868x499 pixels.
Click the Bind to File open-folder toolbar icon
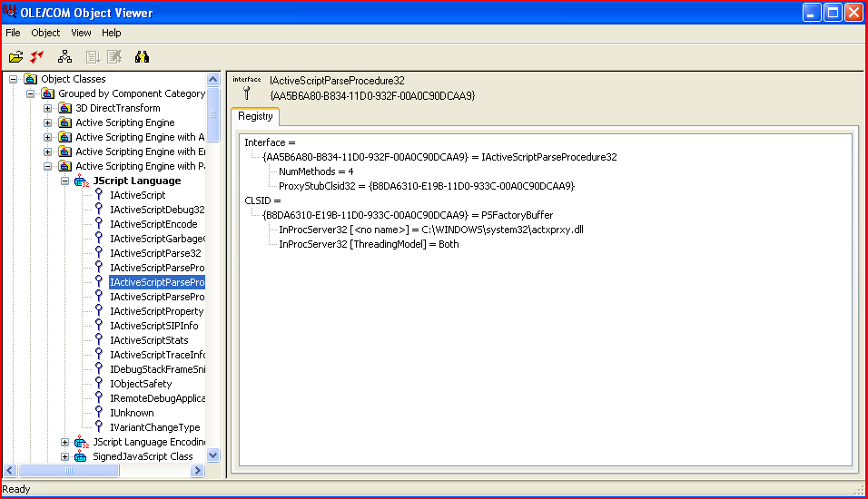click(x=16, y=56)
